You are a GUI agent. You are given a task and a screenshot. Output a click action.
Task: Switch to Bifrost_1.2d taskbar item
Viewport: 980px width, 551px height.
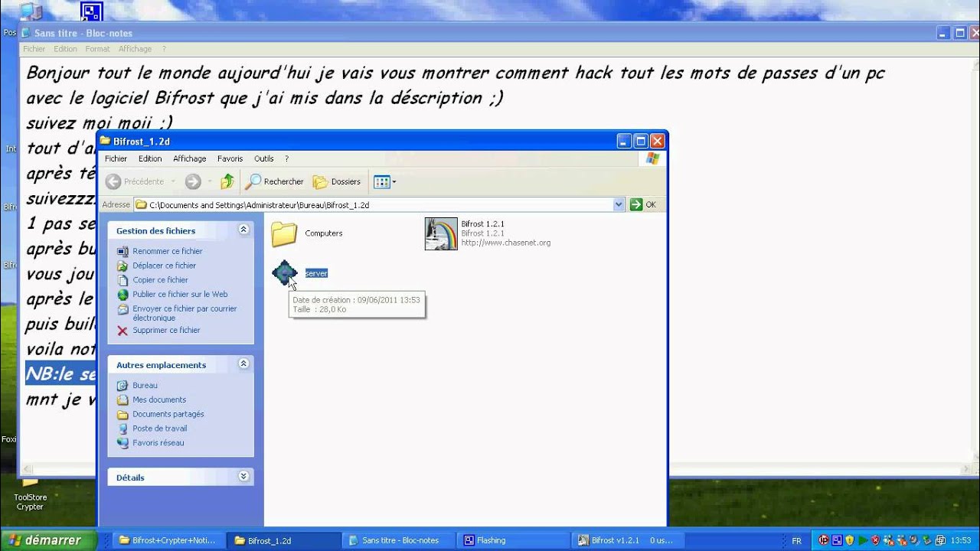tap(283, 540)
